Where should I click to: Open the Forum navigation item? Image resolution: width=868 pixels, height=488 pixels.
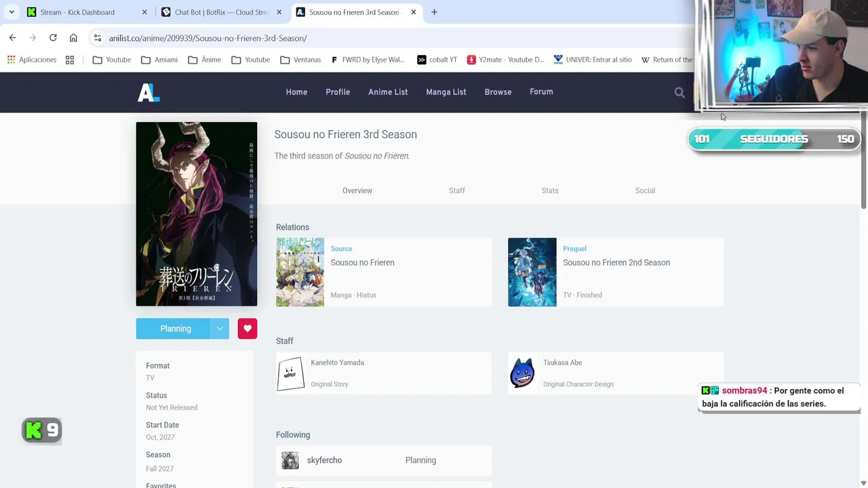coord(541,91)
